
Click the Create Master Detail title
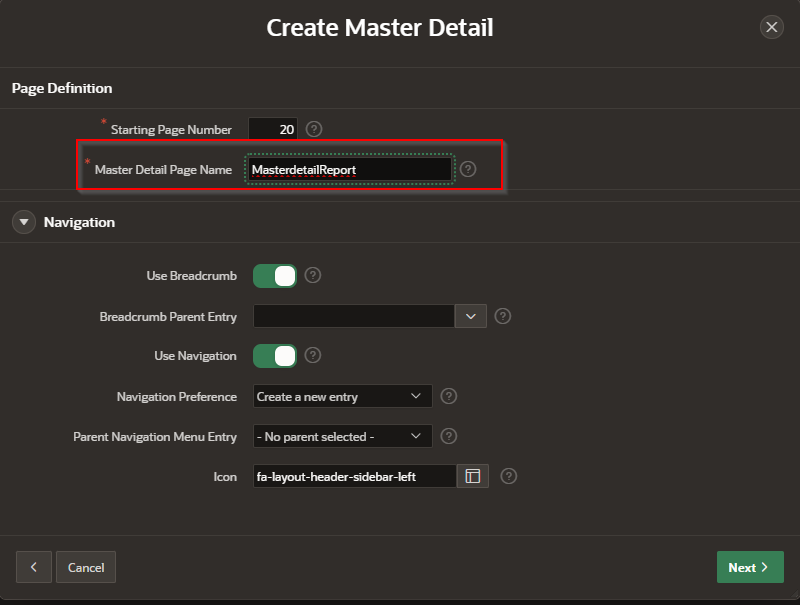point(380,28)
